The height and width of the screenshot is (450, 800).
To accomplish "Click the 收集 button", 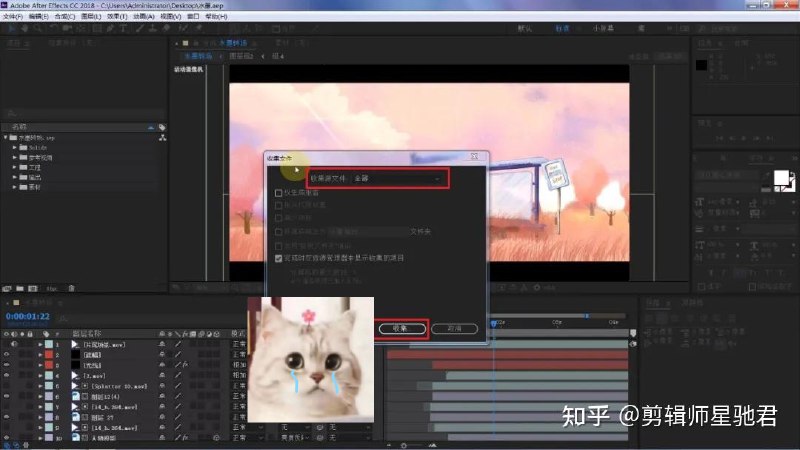I will [x=402, y=329].
